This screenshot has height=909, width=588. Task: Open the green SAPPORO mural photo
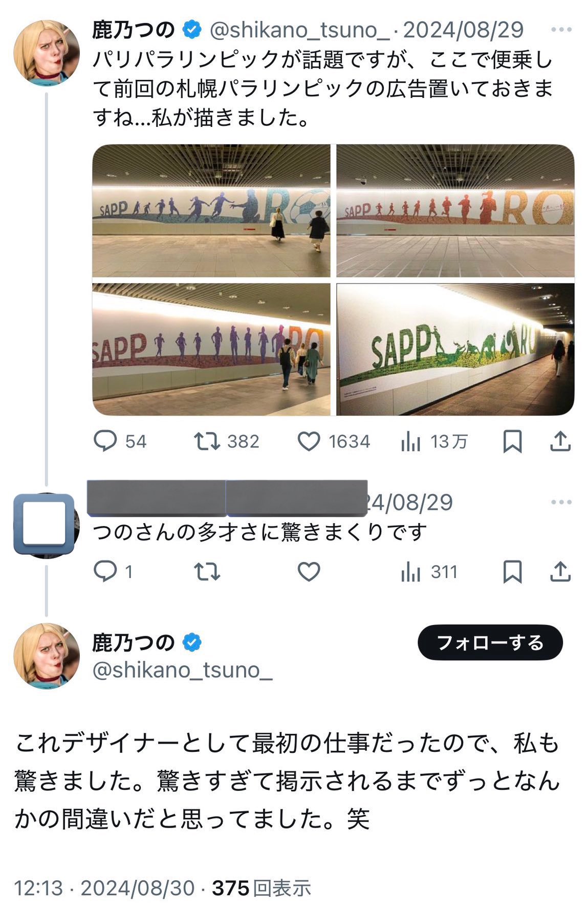pos(455,349)
